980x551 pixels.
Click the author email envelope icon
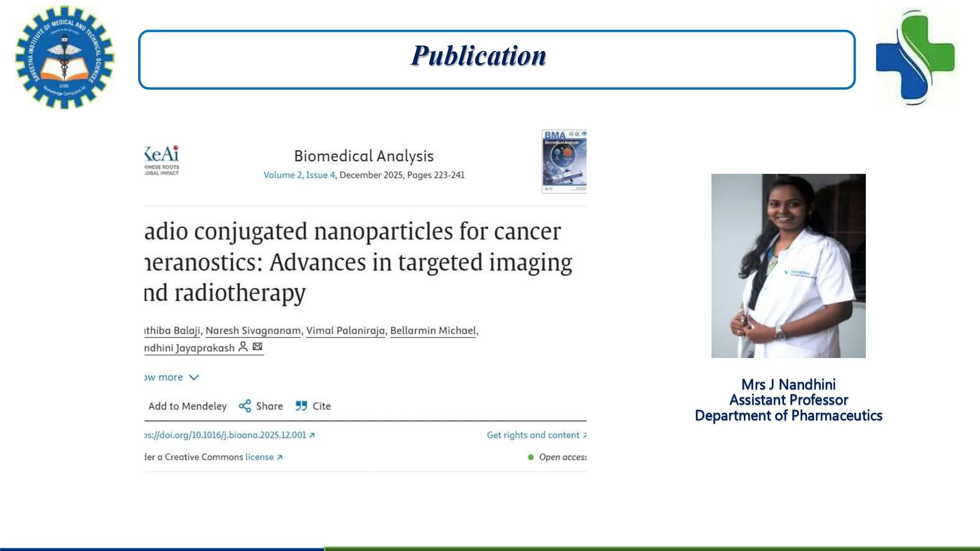click(x=257, y=347)
